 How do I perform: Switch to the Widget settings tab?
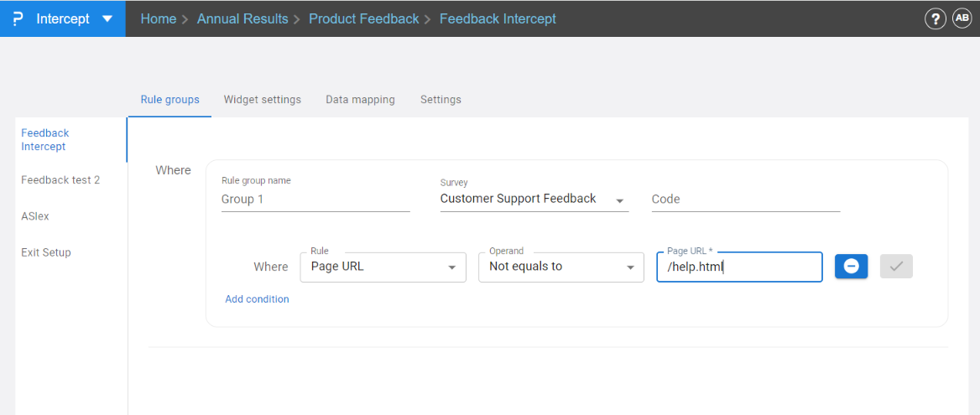[262, 100]
